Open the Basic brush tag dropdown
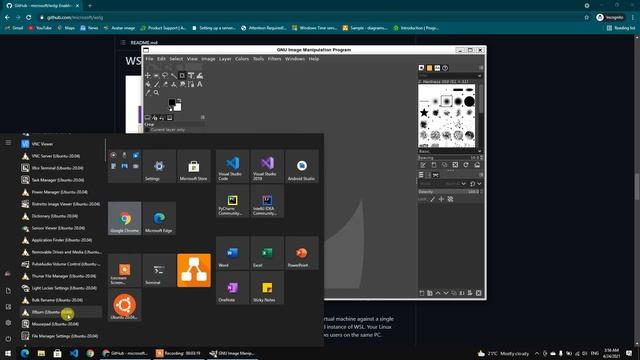The width and height of the screenshot is (640, 360). coord(450,151)
